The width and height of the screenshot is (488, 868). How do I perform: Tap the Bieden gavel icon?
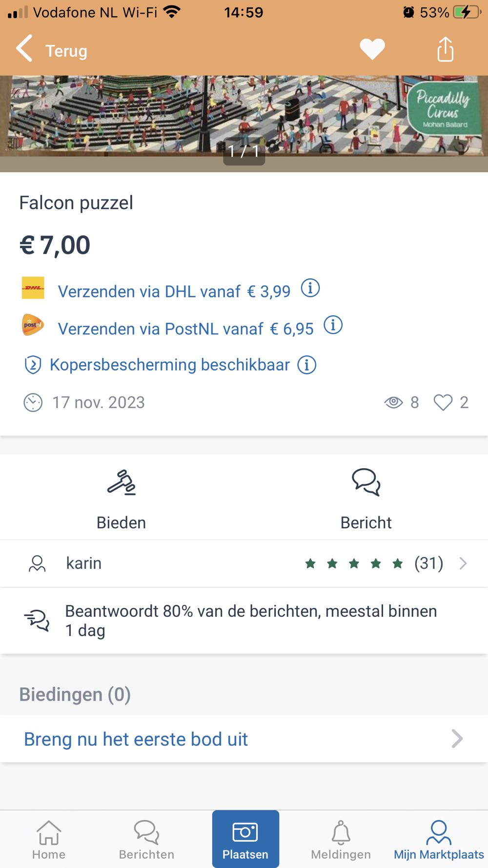(x=121, y=483)
